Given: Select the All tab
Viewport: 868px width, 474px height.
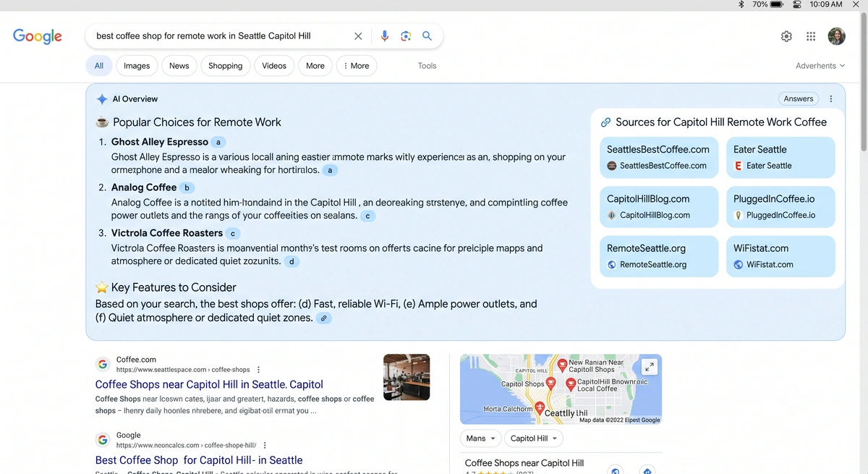Looking at the screenshot, I should coord(99,66).
